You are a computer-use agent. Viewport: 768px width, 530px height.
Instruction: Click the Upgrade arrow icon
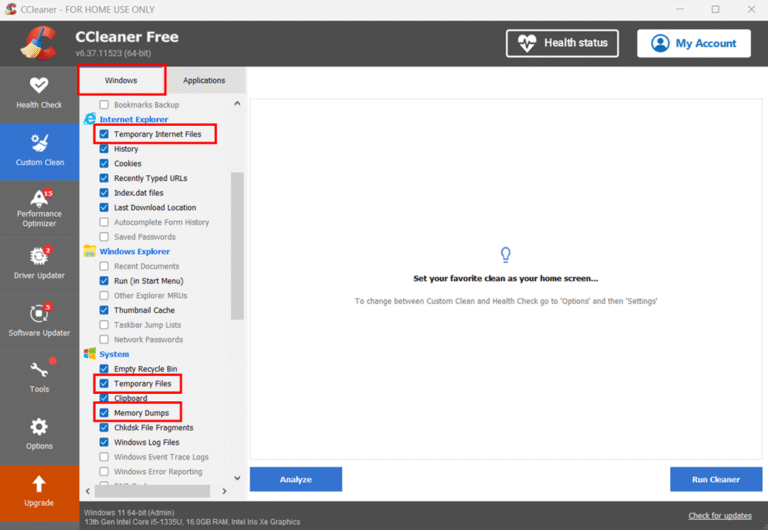(x=39, y=484)
